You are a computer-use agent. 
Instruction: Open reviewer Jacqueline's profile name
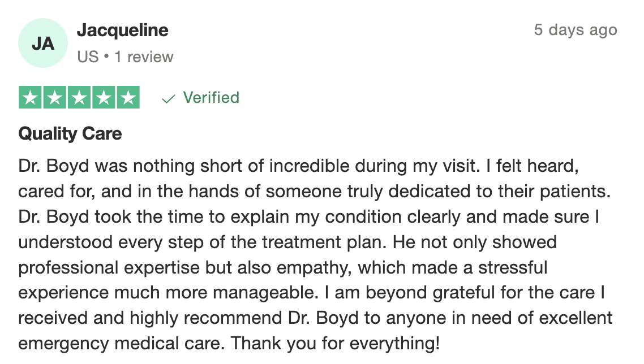point(122,30)
